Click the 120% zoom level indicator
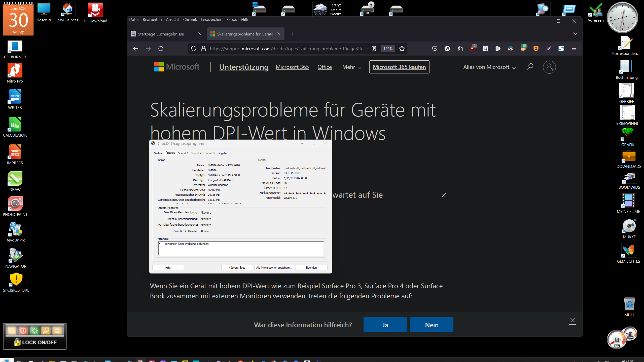644x362 pixels. pos(388,49)
